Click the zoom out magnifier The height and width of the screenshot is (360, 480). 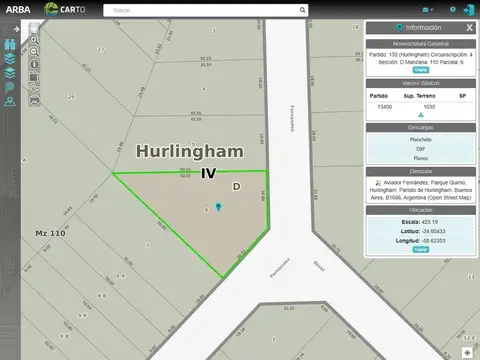pyautogui.click(x=34, y=52)
